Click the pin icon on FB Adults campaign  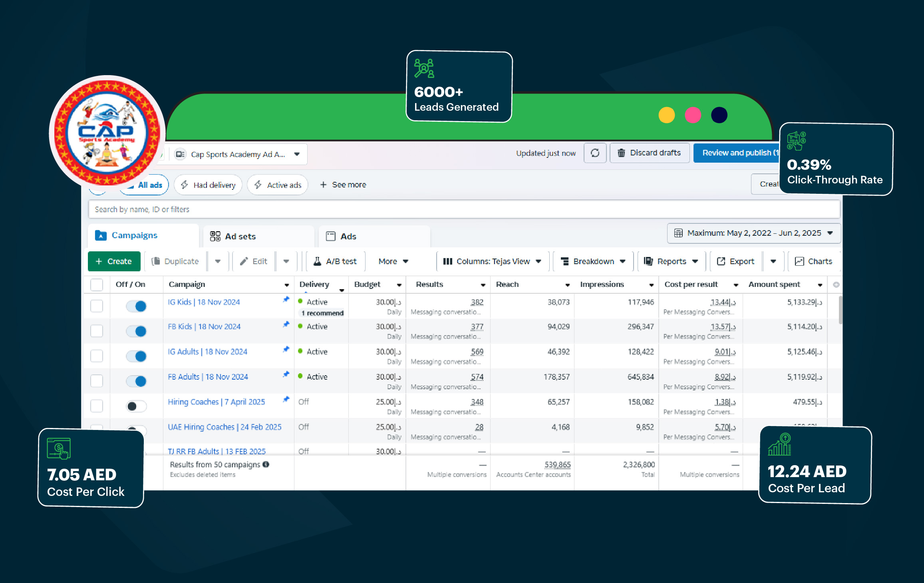286,374
